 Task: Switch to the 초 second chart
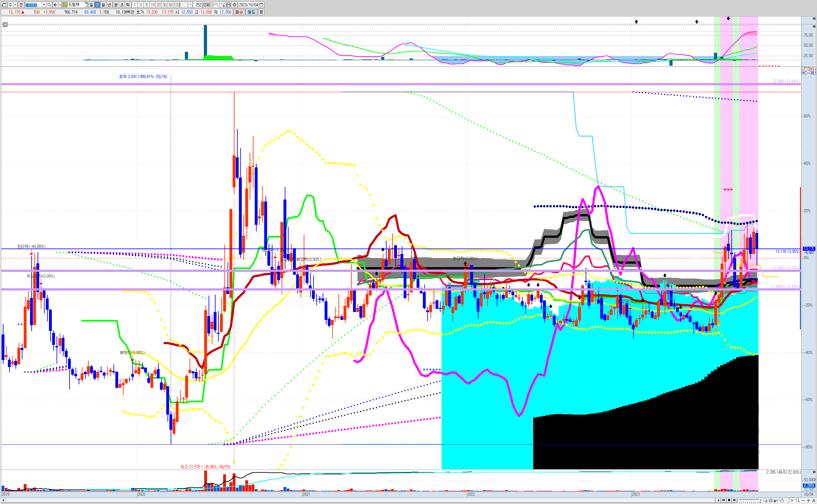(122, 5)
